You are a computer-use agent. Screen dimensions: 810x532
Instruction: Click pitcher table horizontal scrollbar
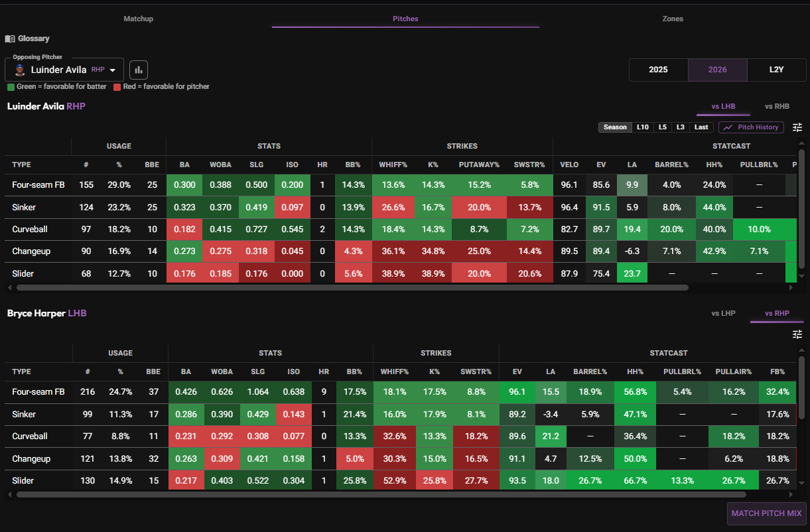[x=352, y=288]
